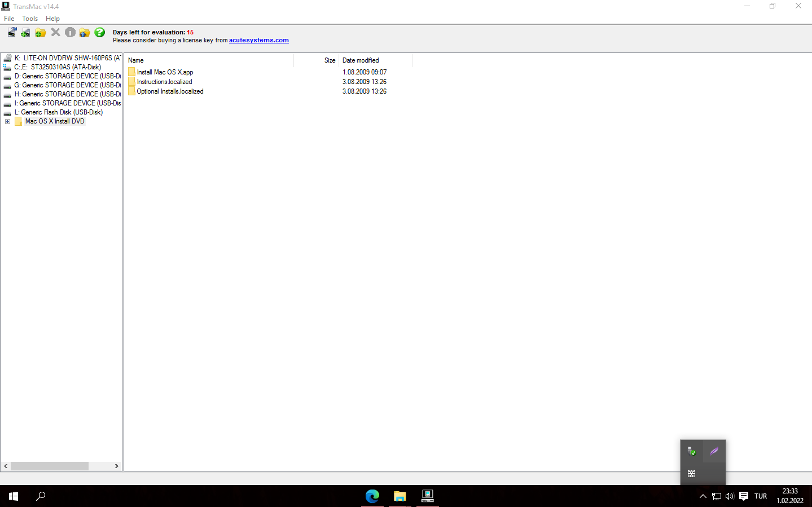Click the delete X toolbar icon
The width and height of the screenshot is (812, 507).
[55, 32]
